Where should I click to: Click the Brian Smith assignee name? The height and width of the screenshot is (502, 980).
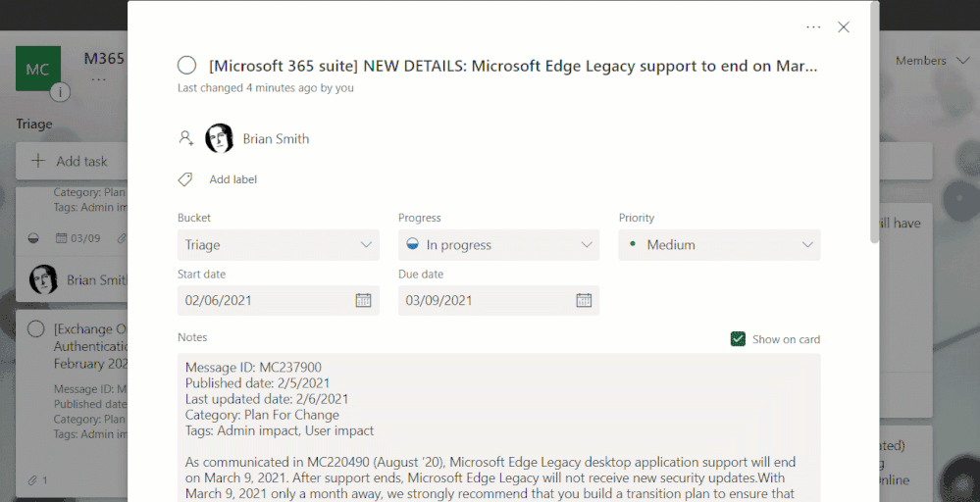point(276,138)
